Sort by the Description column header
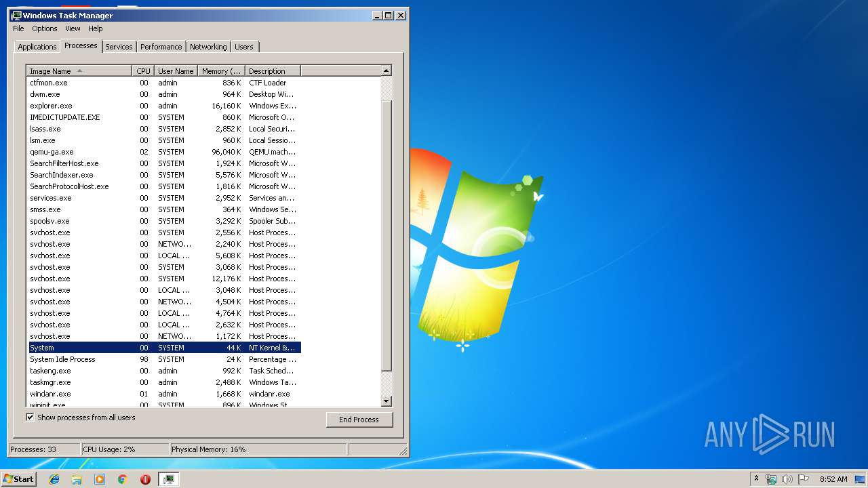Image resolution: width=868 pixels, height=488 pixels. click(273, 71)
